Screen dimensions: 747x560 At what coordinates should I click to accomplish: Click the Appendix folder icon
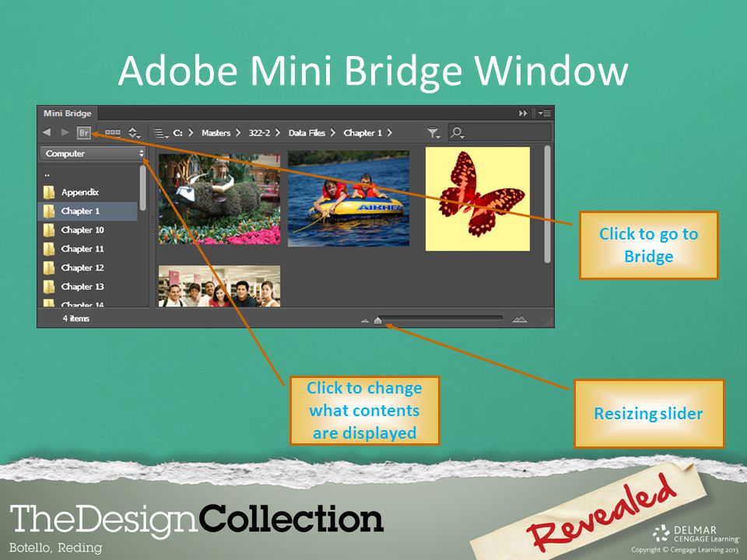coord(48,192)
